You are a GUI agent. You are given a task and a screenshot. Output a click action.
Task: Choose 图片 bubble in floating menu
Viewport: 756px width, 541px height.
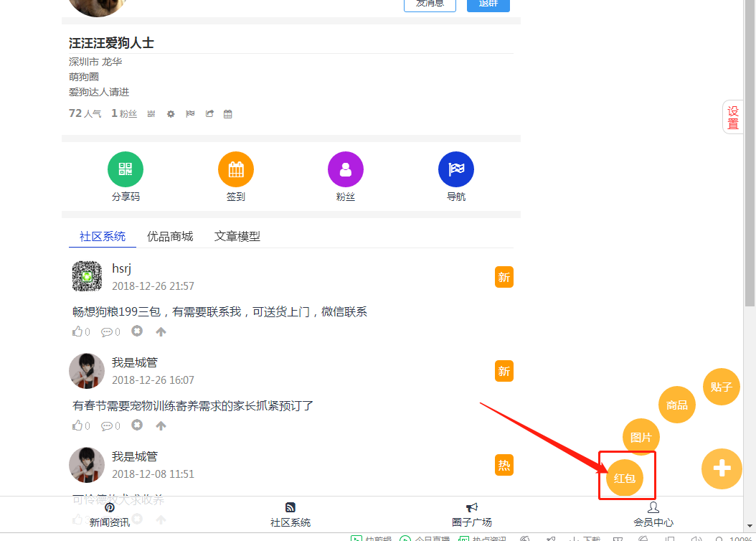point(641,437)
